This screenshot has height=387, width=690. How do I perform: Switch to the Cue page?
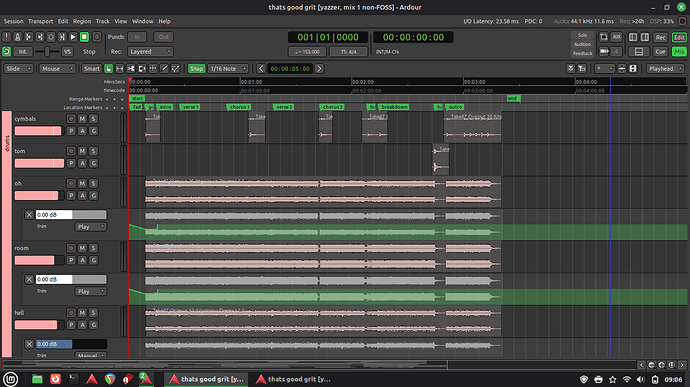(660, 52)
